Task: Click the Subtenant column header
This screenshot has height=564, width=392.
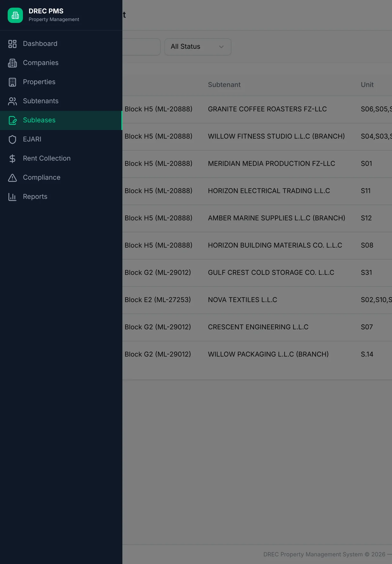Action: [224, 85]
